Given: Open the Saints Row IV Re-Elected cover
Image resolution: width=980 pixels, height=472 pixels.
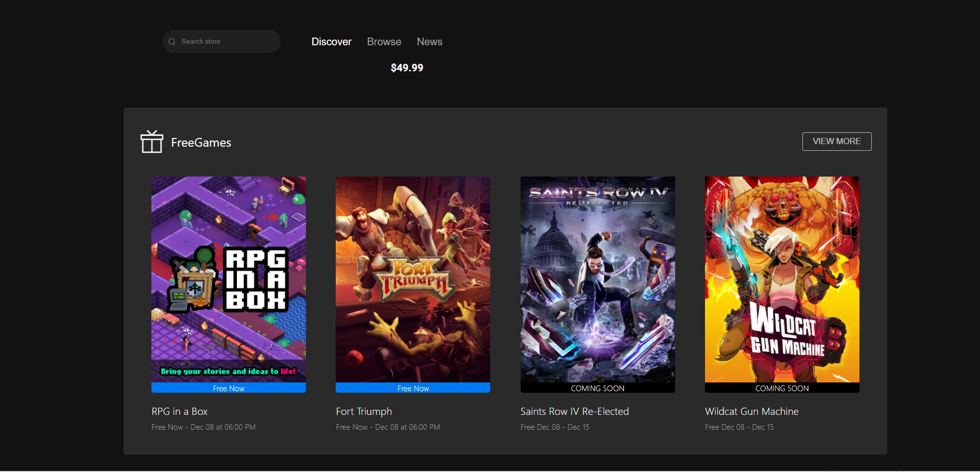Looking at the screenshot, I should pos(598,279).
